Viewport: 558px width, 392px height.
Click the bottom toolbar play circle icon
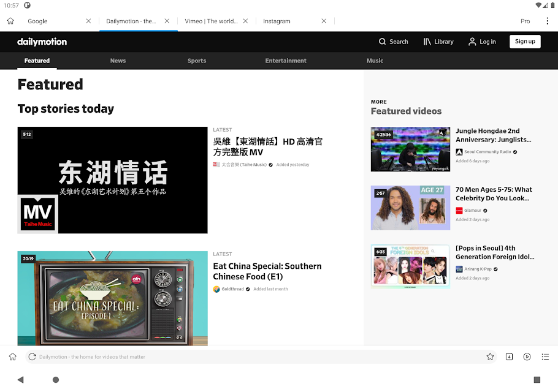pyautogui.click(x=527, y=356)
